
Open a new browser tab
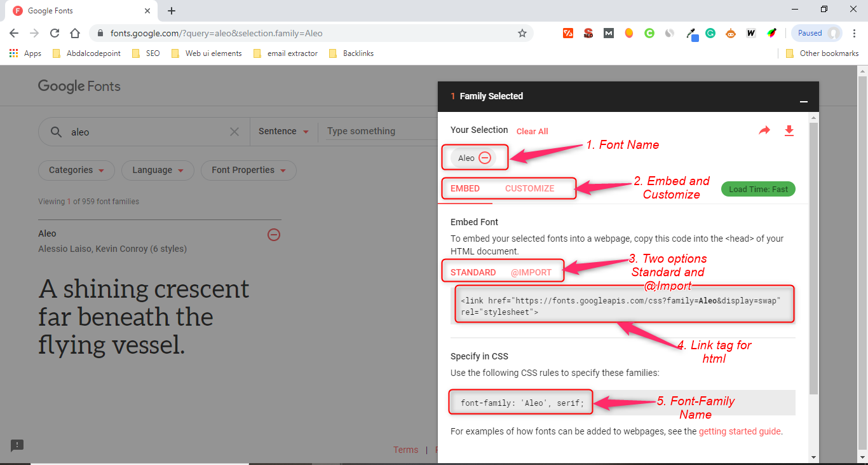(x=172, y=11)
